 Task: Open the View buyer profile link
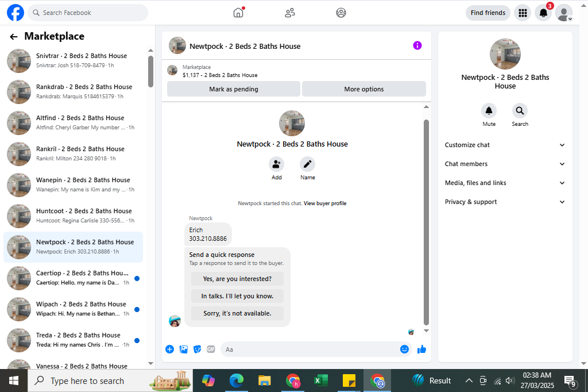tap(325, 203)
